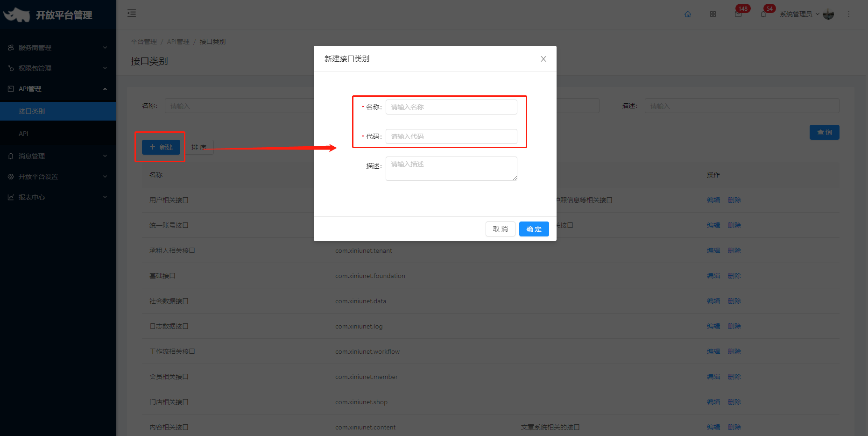The height and width of the screenshot is (436, 868).
Task: Open the apps grid icon in header
Action: point(713,14)
